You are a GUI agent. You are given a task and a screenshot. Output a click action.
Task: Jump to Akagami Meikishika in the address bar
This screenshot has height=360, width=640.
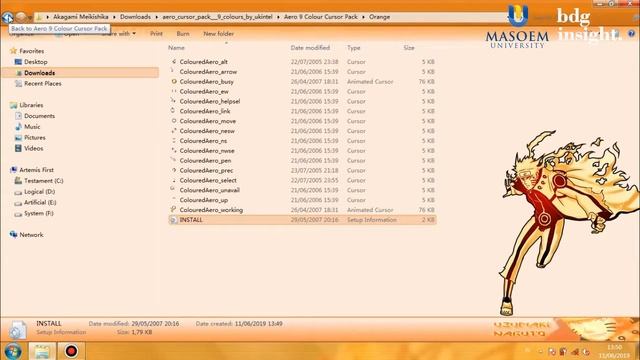[81, 17]
